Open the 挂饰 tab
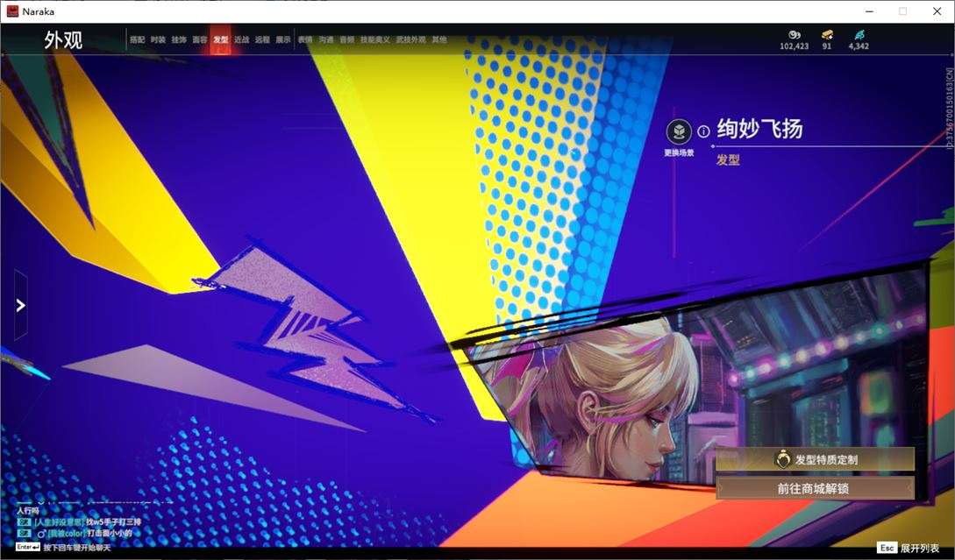This screenshot has height=560, width=955. [178, 39]
